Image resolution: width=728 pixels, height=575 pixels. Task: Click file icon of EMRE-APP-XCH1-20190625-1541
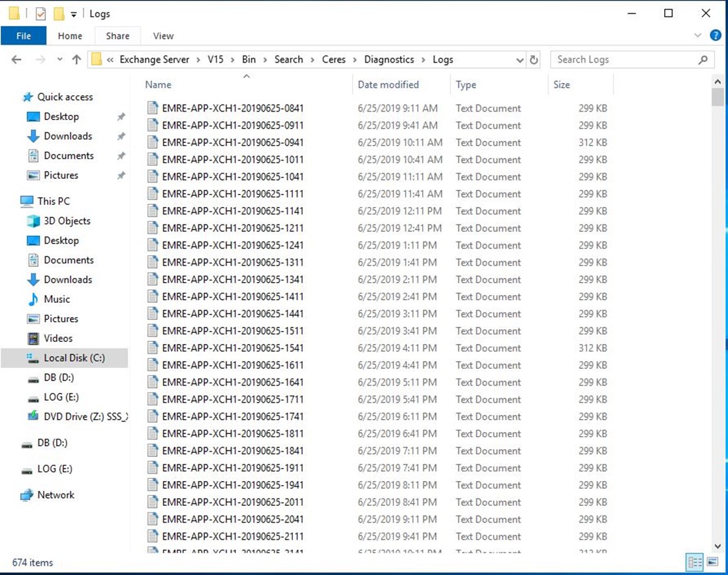point(152,347)
